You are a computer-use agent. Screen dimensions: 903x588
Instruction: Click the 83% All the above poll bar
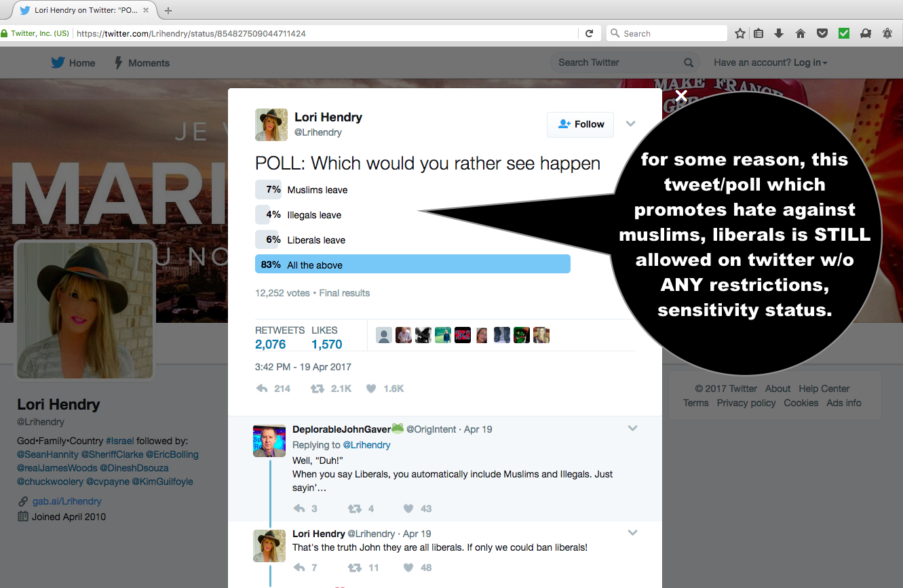[x=412, y=264]
